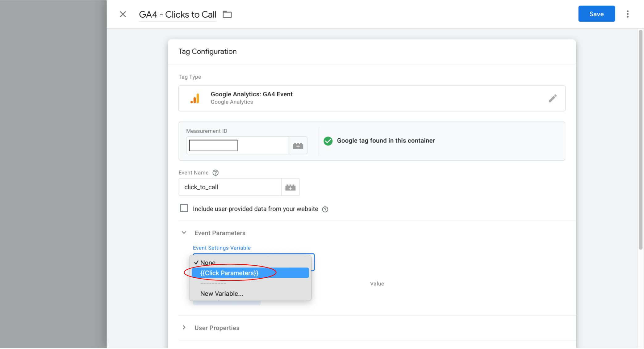
Task: Click the help icon next to user-provided data
Action: (x=325, y=209)
